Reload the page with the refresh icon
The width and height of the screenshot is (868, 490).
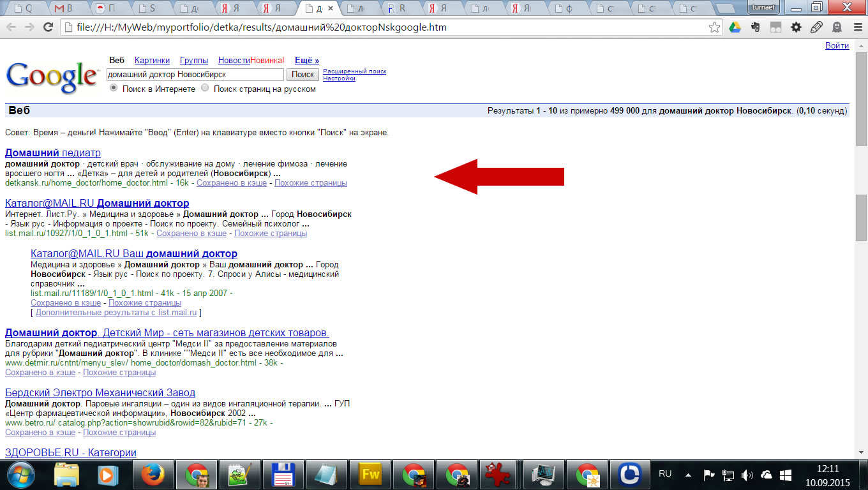pyautogui.click(x=47, y=27)
